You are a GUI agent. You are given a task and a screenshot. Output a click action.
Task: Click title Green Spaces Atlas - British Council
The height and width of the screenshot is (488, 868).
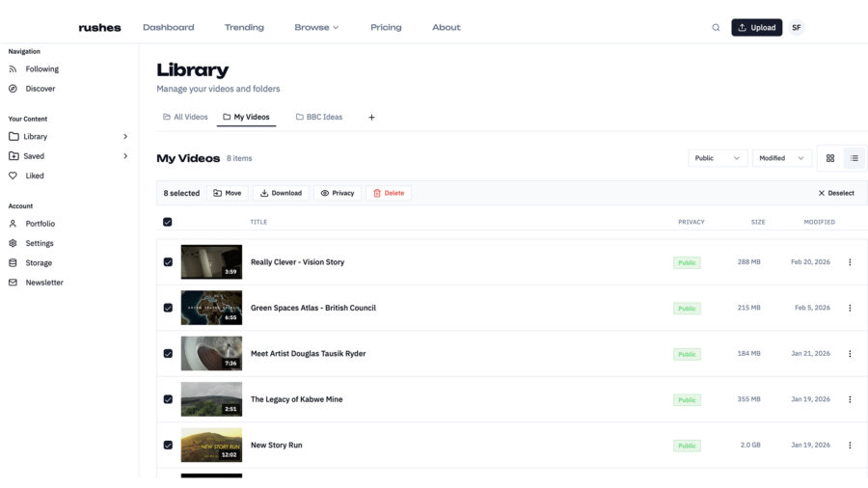(x=313, y=309)
